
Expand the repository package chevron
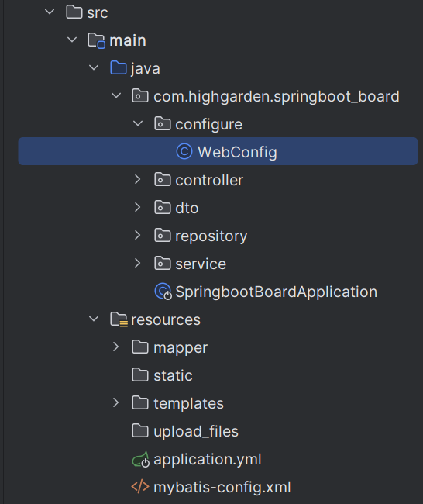(137, 236)
